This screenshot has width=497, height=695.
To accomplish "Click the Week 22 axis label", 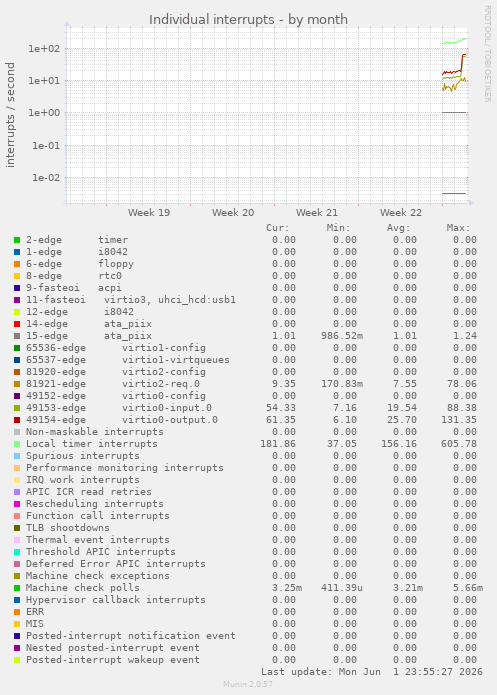I will (401, 213).
